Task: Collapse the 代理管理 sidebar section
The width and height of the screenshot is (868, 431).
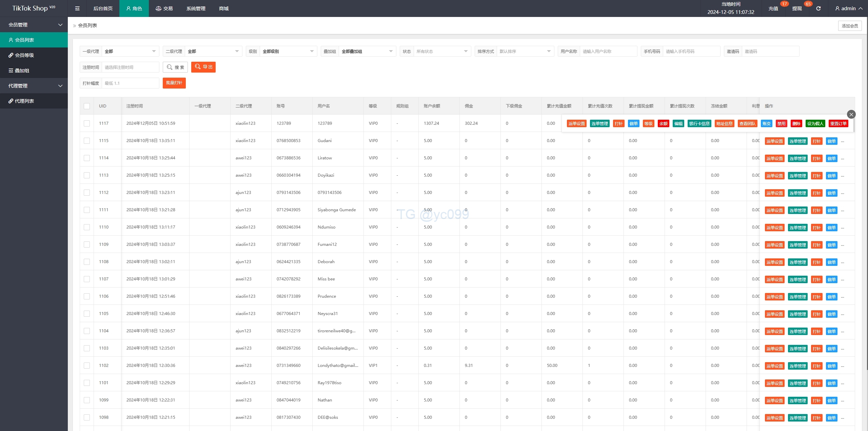Action: [x=34, y=86]
